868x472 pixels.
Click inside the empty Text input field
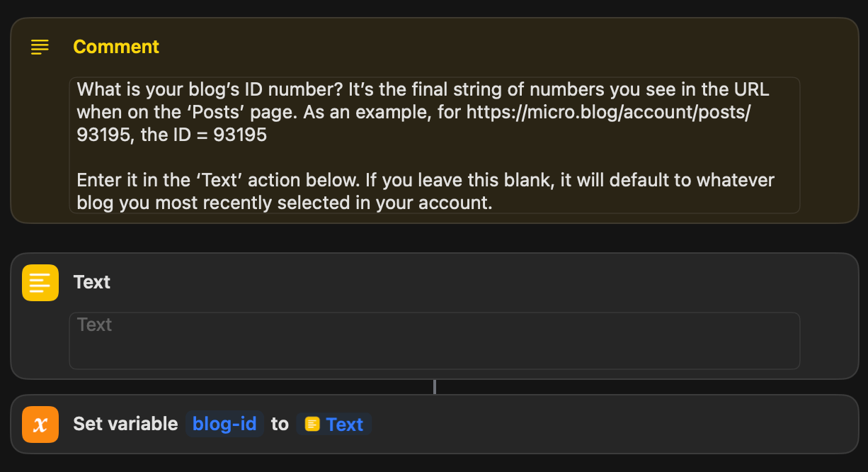coord(433,341)
